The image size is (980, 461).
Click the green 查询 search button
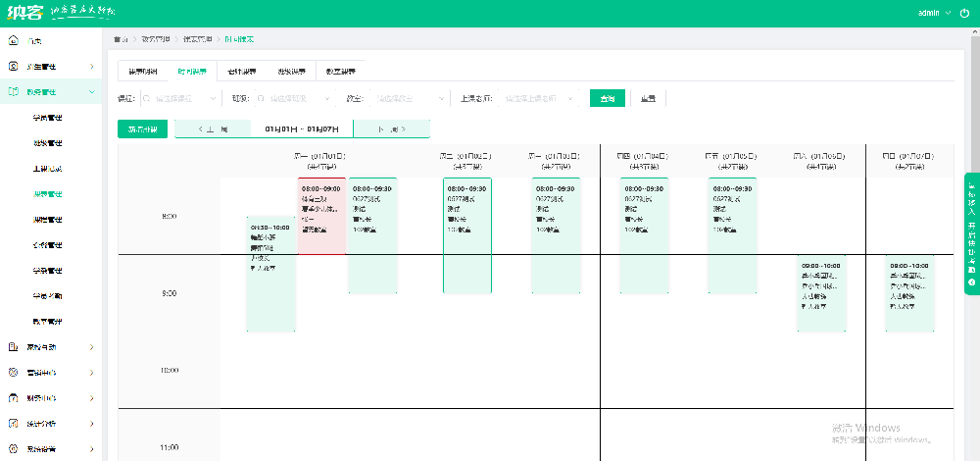[608, 98]
